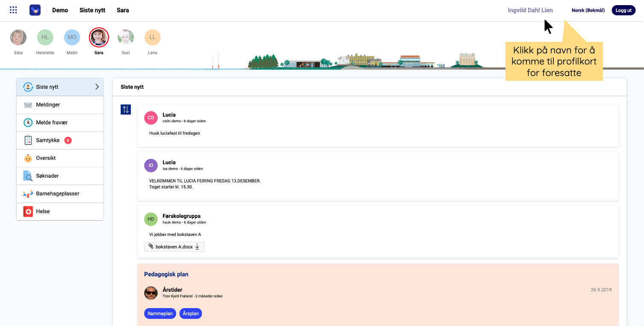
Task: Expand Siste nytt sidebar chevron
Action: click(x=97, y=87)
